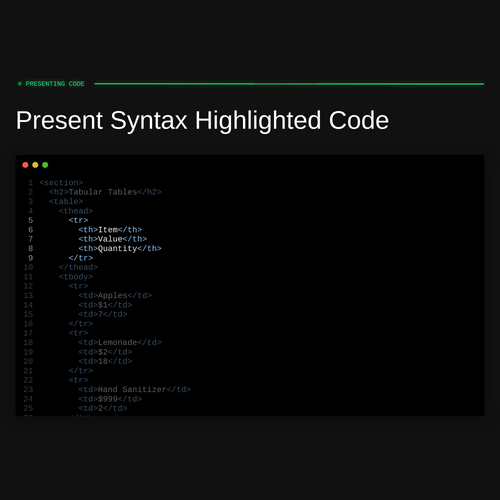Click the green horizontal divider line

click(x=289, y=84)
